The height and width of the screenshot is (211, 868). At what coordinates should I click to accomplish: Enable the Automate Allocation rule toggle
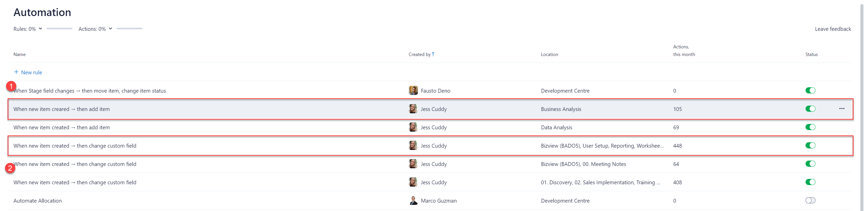click(x=810, y=201)
